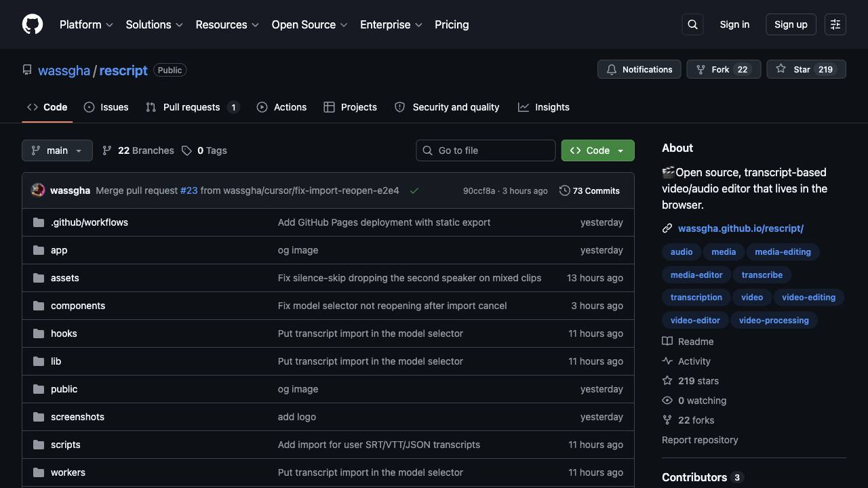Open commit hash 90ccf8a

coord(479,191)
